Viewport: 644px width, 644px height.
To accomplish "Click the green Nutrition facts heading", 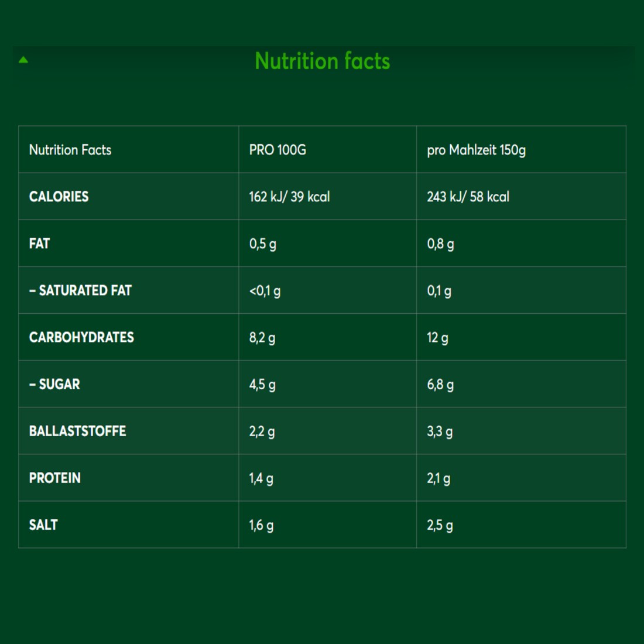I will (322, 61).
